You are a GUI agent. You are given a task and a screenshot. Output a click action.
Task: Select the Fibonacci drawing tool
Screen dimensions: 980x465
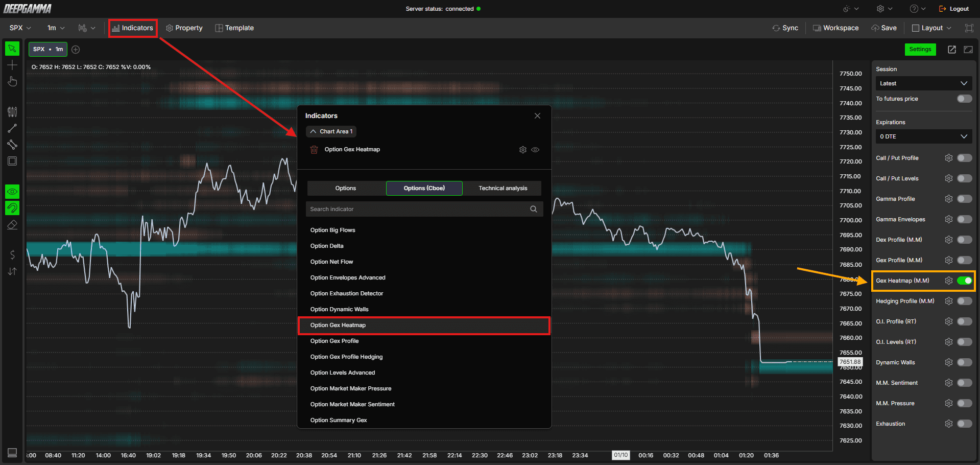(12, 145)
